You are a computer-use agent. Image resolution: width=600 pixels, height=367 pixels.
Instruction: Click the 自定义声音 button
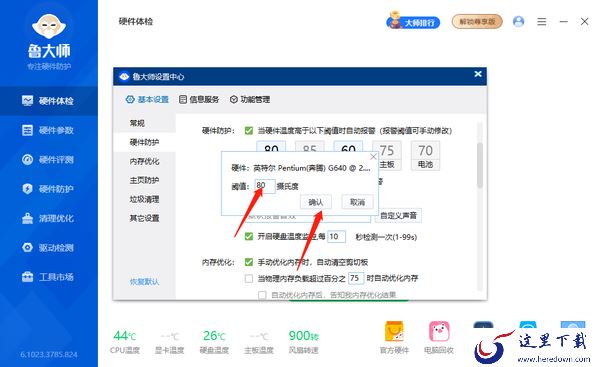coord(398,215)
